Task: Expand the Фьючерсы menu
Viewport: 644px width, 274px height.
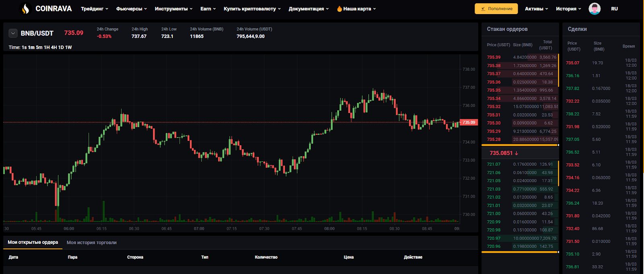Action: [x=131, y=9]
